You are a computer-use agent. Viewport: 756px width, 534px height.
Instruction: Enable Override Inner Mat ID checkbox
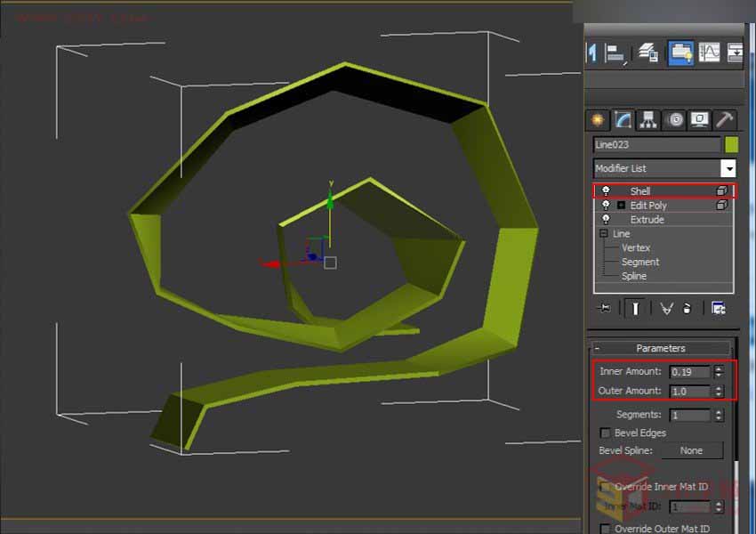coord(605,487)
